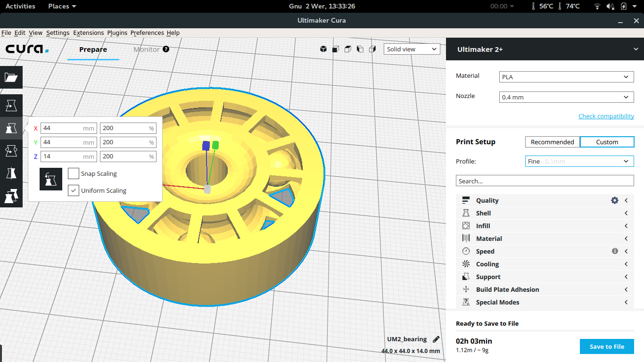644x362 pixels.
Task: Open the Per Model Settings tool
Action: pyautogui.click(x=11, y=196)
